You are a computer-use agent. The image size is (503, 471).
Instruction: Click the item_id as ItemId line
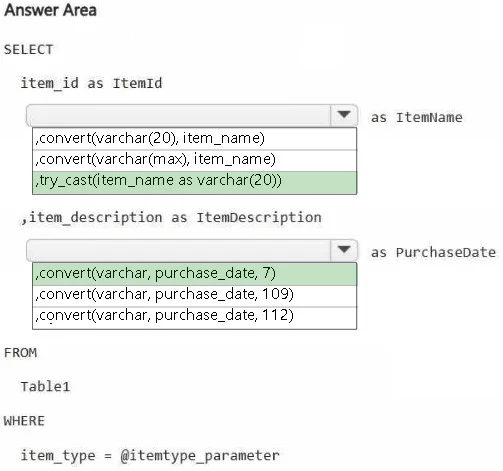click(91, 83)
